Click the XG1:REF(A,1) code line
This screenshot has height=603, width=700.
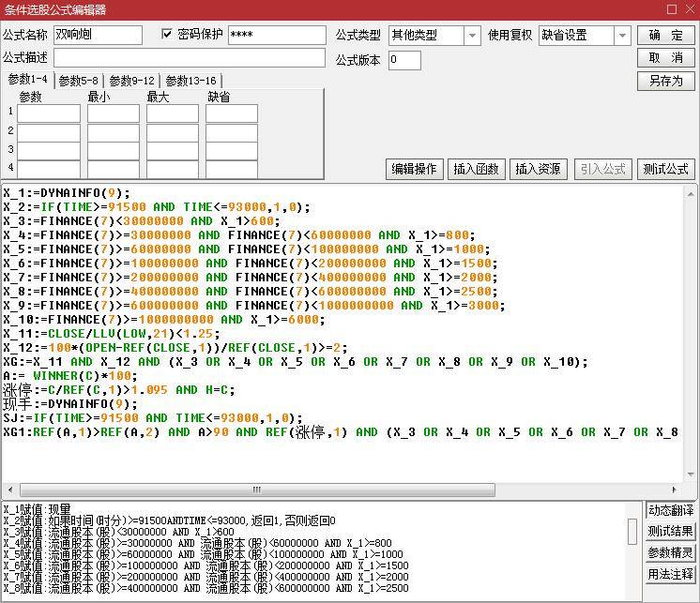[341, 432]
